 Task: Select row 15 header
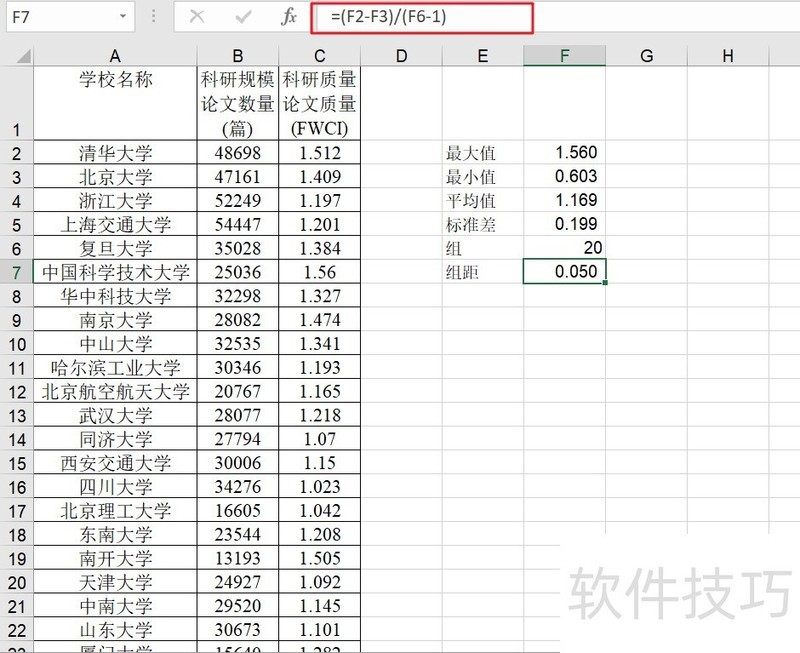(x=16, y=463)
